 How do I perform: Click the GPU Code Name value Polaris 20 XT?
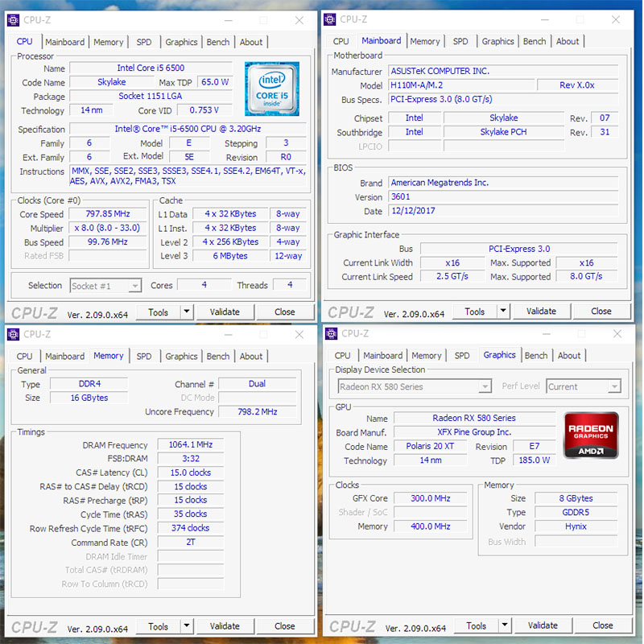(430, 446)
